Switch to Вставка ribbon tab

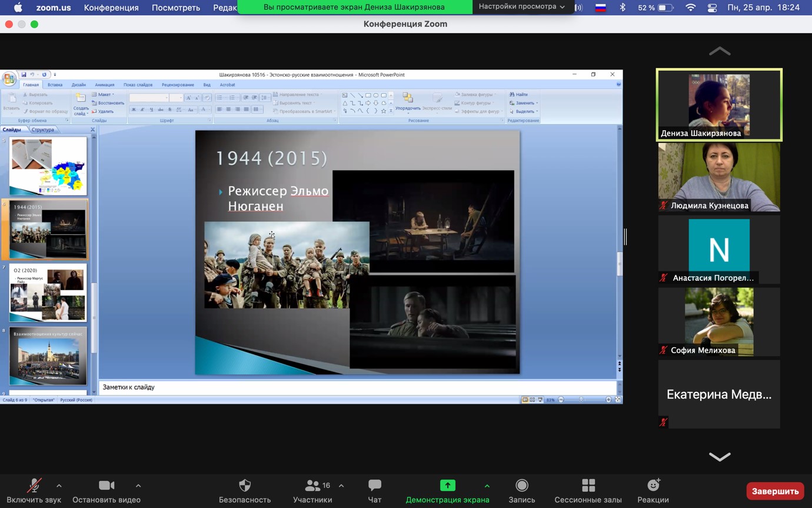click(x=55, y=85)
